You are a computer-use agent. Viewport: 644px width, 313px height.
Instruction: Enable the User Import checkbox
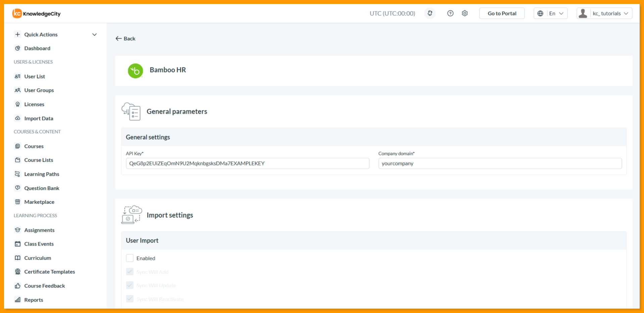click(130, 258)
